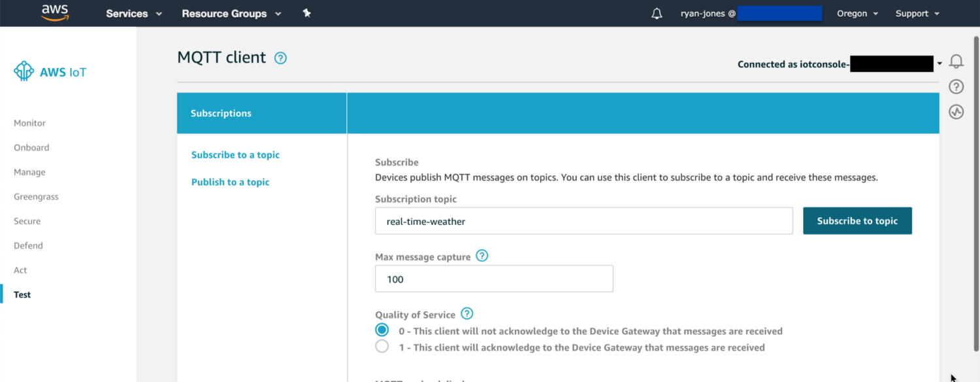Select Quality of Service option 1
Screen dimensions: 980x382
[382, 347]
